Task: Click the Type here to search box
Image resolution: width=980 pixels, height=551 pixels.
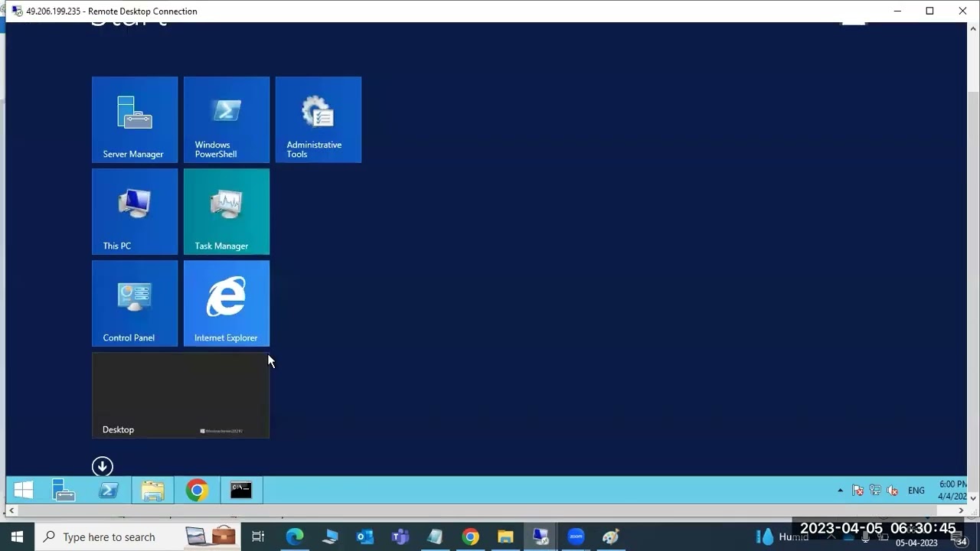Action: [137, 536]
